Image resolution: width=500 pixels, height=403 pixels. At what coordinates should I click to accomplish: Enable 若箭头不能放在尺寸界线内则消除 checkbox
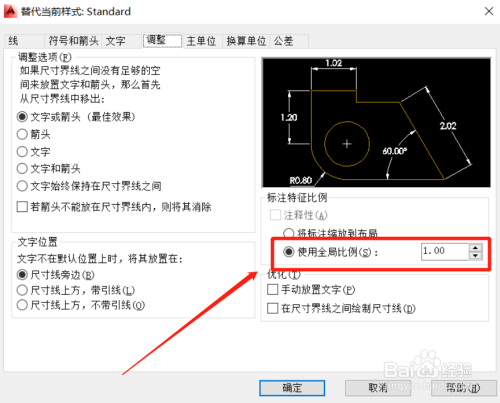point(114,207)
